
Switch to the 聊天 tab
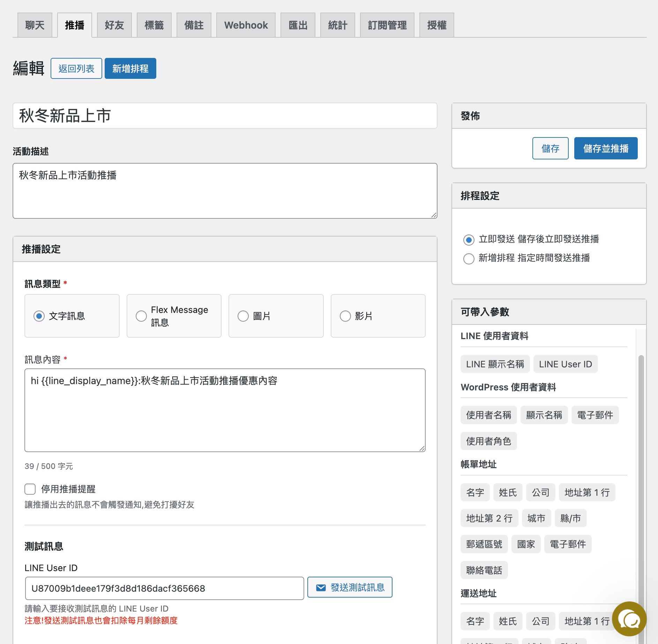[x=35, y=25]
